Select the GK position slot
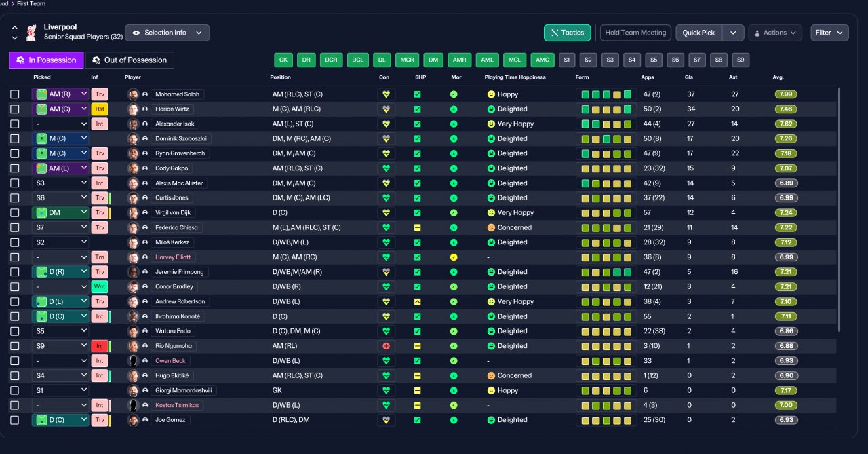This screenshot has height=454, width=868. click(283, 60)
